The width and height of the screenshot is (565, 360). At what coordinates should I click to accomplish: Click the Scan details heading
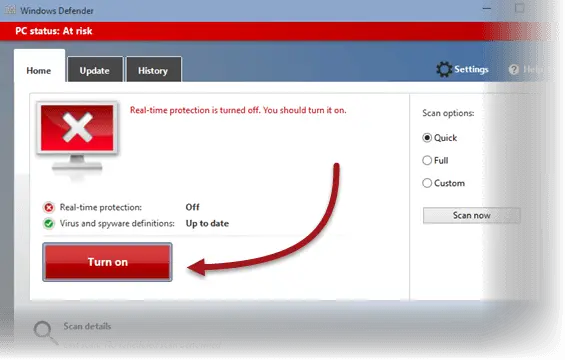[87, 326]
